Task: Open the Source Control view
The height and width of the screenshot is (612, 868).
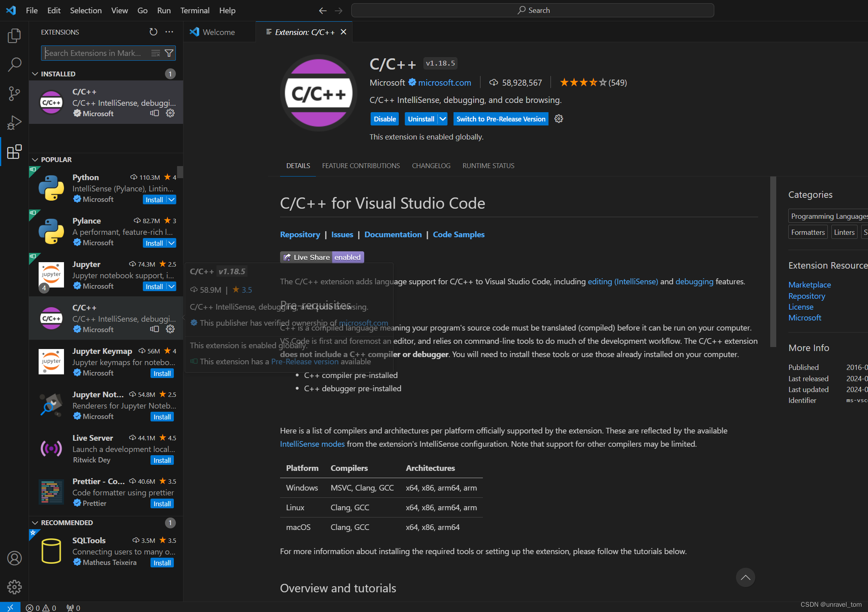Action: click(x=14, y=94)
